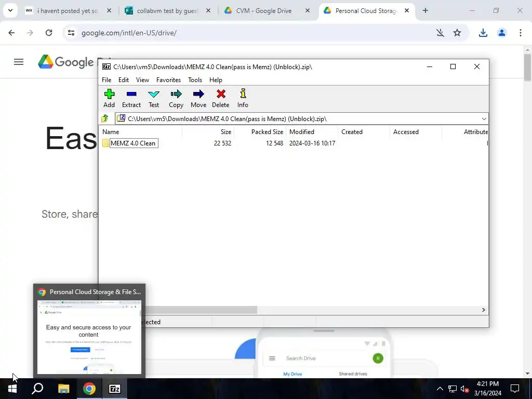Image resolution: width=532 pixels, height=399 pixels.
Task: Go back in Chrome
Action: pyautogui.click(x=11, y=33)
